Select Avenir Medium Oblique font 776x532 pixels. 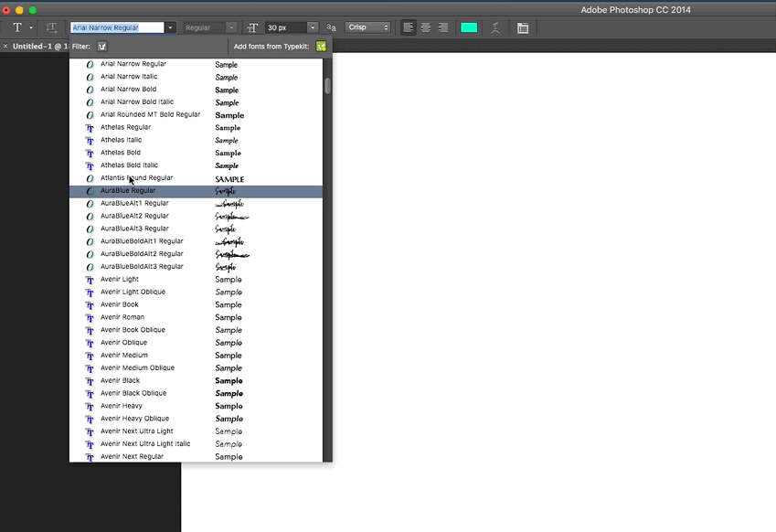[196, 368]
